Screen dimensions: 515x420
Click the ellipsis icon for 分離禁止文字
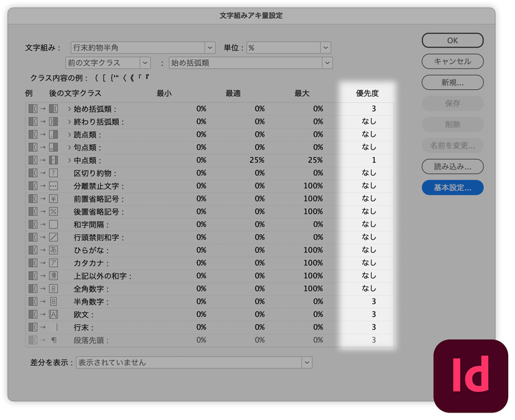pos(53,186)
